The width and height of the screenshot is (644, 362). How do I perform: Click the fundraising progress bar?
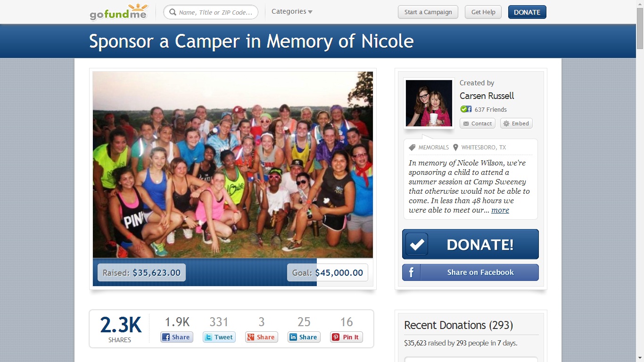click(233, 272)
